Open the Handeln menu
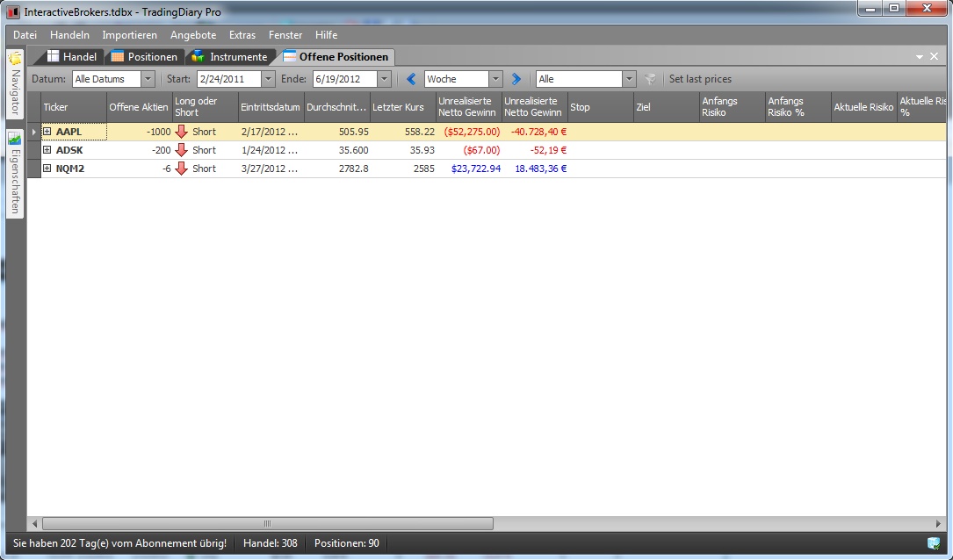This screenshot has height=560, width=953. click(x=70, y=35)
